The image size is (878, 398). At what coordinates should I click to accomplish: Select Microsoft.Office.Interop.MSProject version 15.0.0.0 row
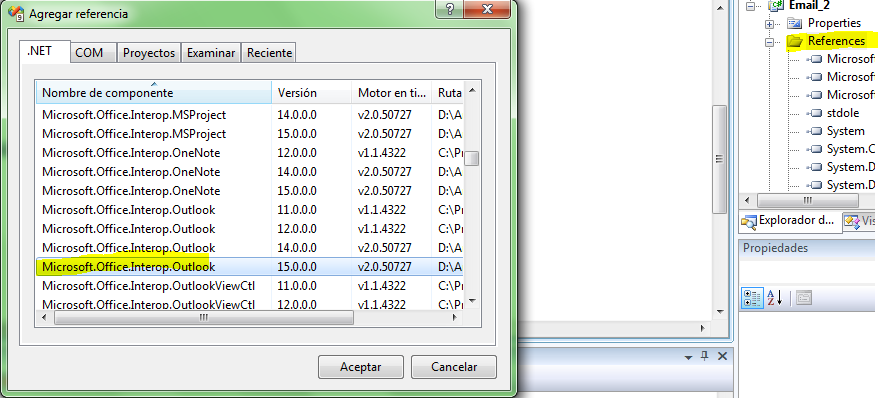(x=250, y=134)
